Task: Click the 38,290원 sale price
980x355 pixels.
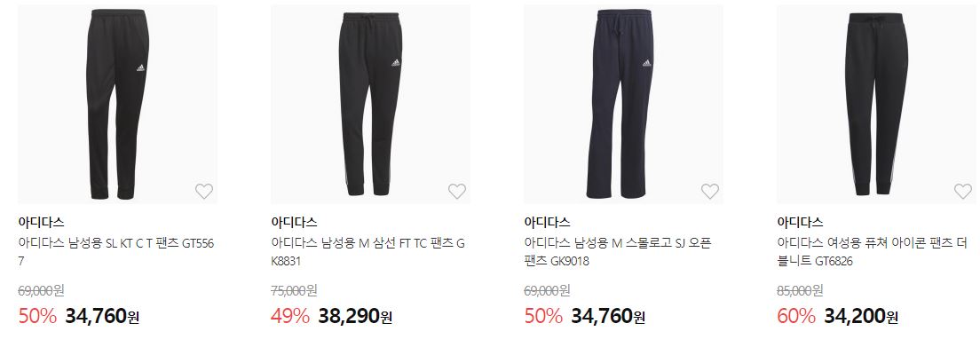Action: click(355, 316)
